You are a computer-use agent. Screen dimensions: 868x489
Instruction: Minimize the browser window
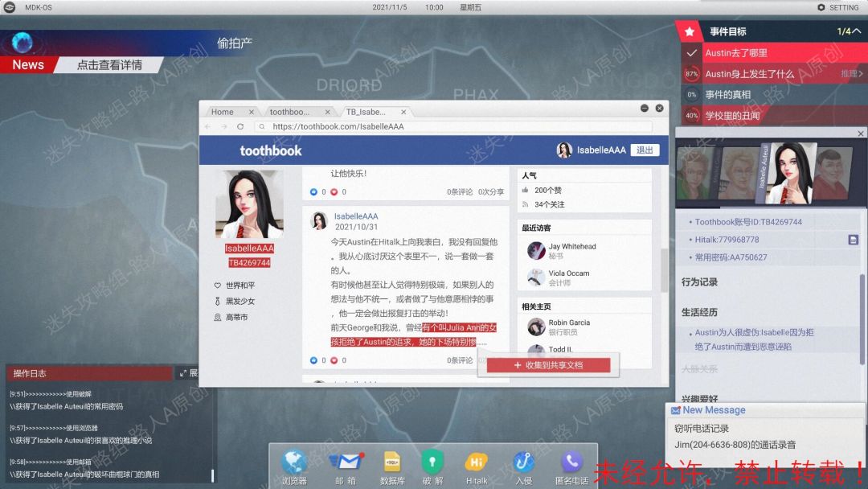pyautogui.click(x=645, y=109)
